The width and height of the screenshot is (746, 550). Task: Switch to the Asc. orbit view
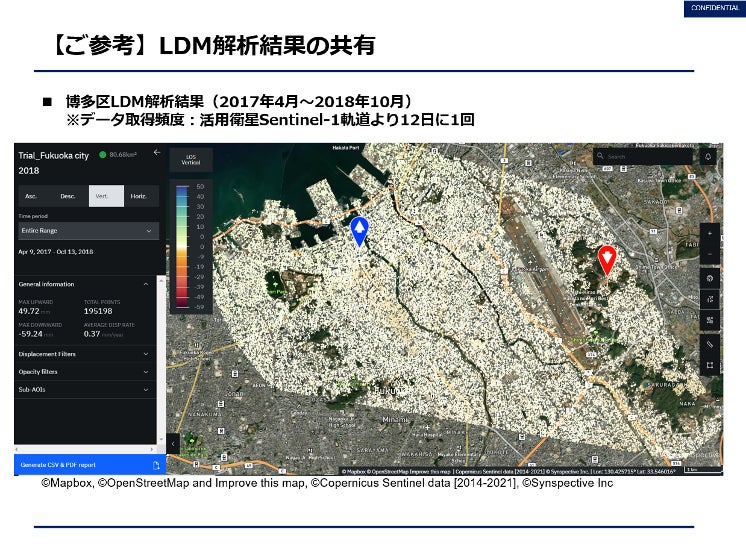[31, 196]
